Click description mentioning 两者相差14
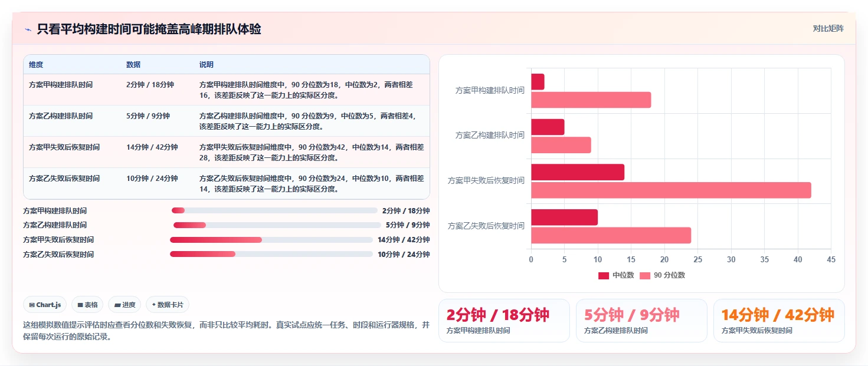This screenshot has height=366, width=868. [312, 183]
